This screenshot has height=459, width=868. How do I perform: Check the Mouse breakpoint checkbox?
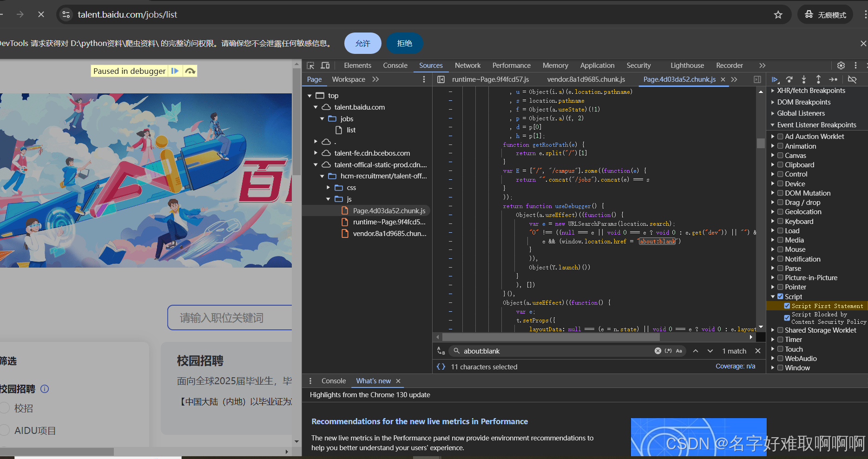click(780, 249)
